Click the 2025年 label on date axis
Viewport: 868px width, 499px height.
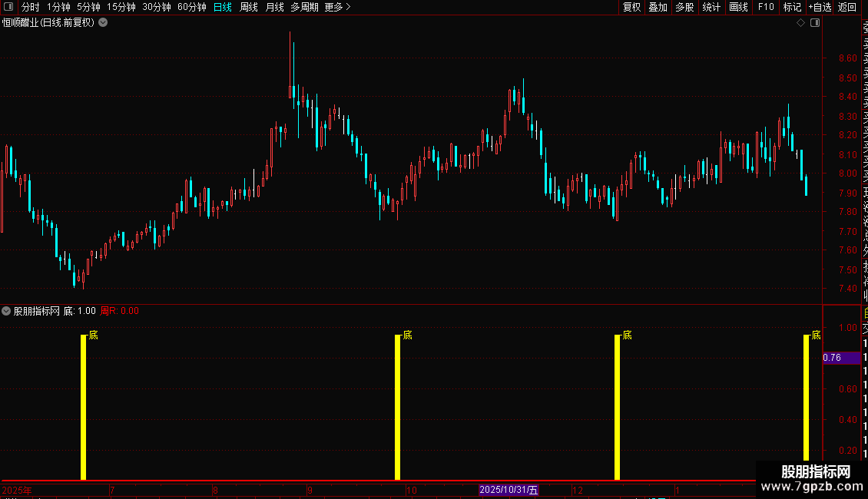coord(17,490)
